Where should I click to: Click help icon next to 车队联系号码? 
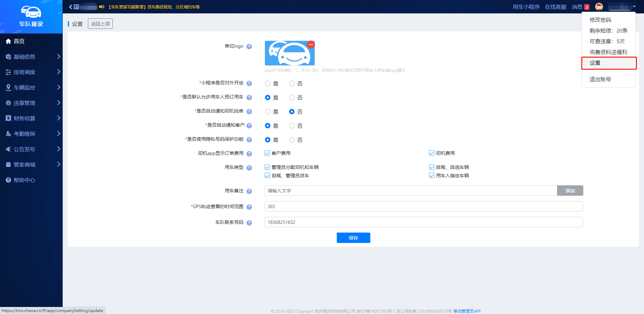click(249, 223)
